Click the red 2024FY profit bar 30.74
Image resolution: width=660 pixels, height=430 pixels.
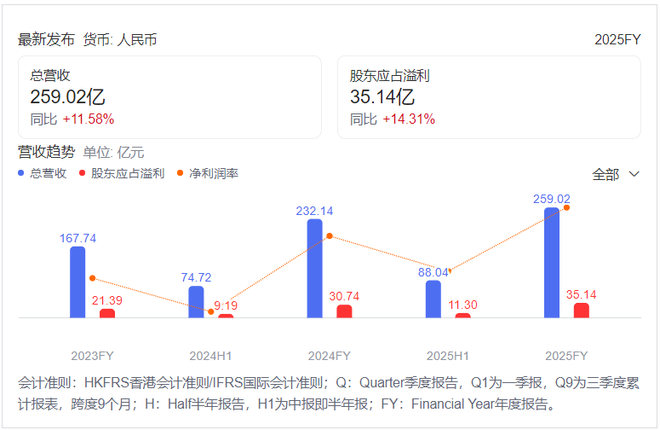coord(344,311)
